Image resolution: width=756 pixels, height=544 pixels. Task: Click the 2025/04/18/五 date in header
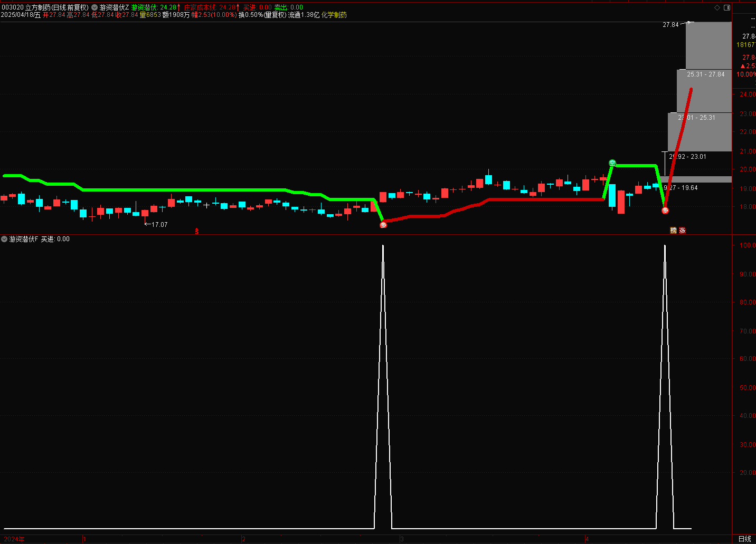21,15
